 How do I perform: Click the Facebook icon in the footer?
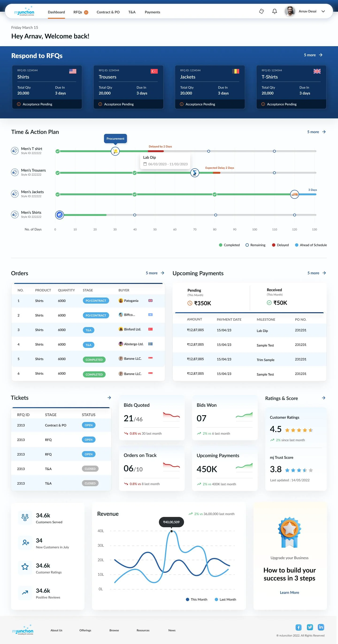tap(298, 627)
